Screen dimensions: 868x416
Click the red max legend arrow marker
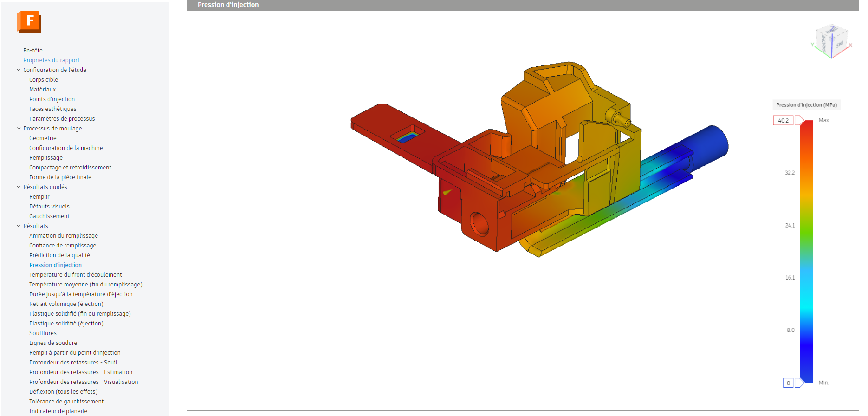click(799, 121)
